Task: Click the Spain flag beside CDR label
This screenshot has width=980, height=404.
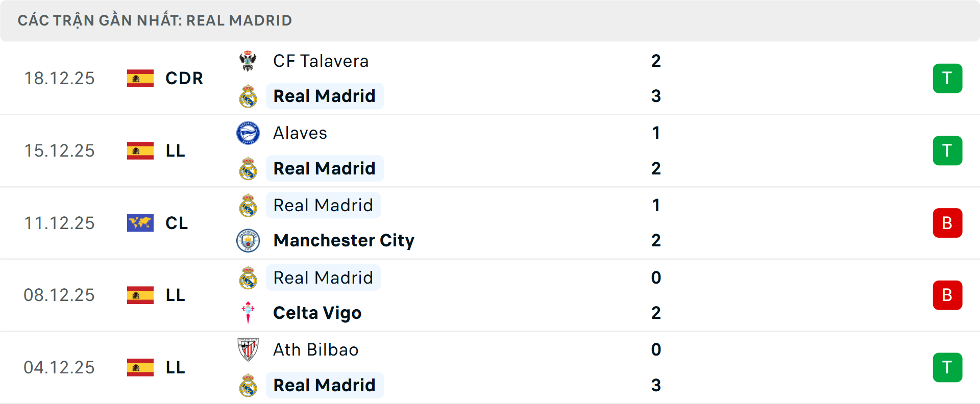Action: coord(140,79)
